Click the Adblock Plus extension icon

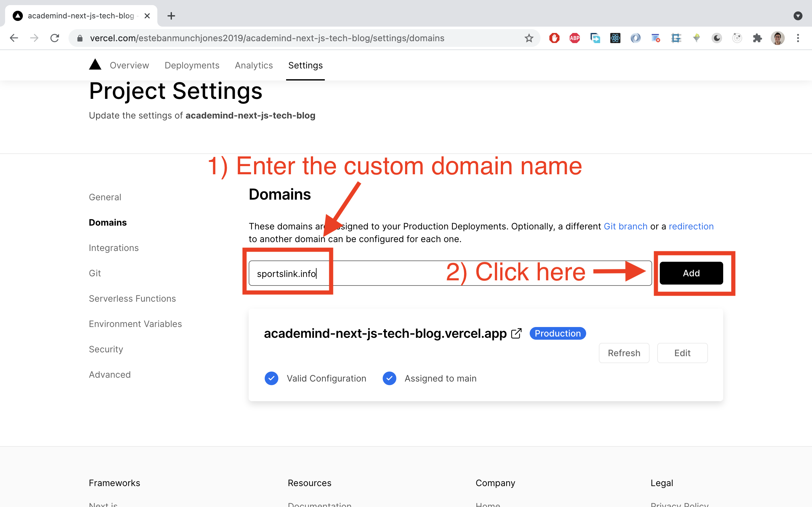tap(574, 38)
